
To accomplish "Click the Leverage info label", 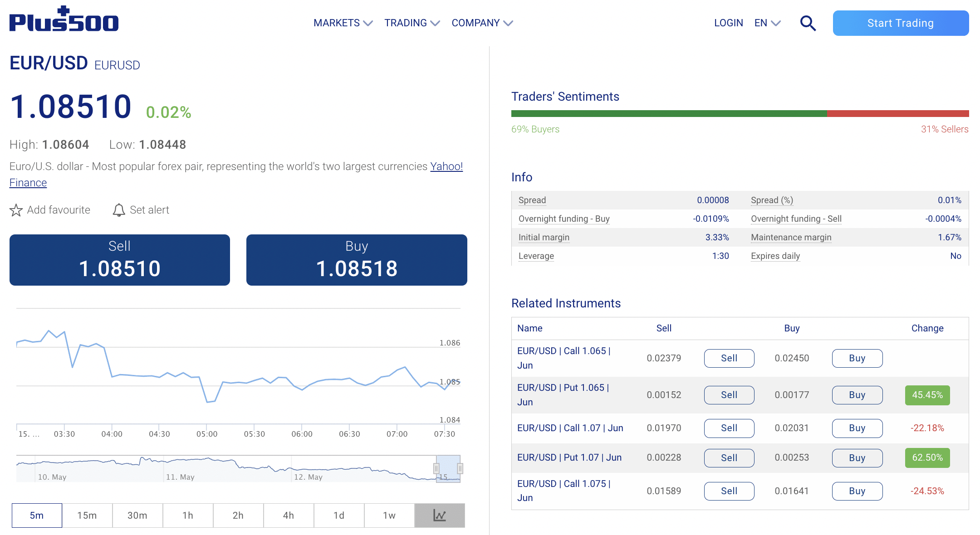I will 536,256.
